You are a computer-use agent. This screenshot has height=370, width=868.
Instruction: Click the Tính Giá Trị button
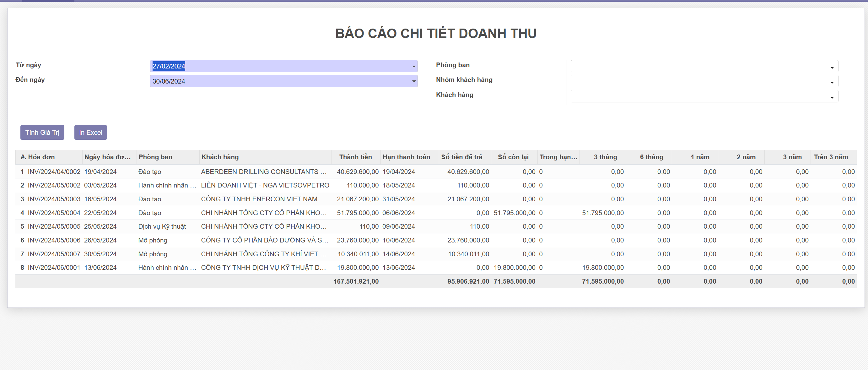click(42, 133)
